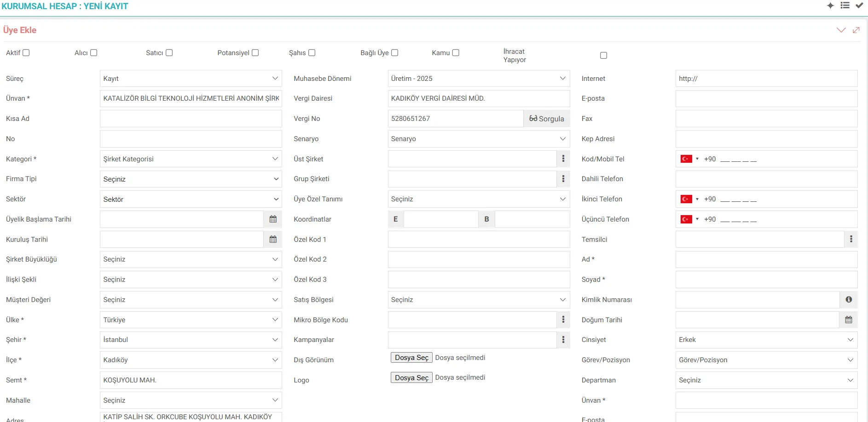Tick the Potansiyel checkbox

click(255, 53)
